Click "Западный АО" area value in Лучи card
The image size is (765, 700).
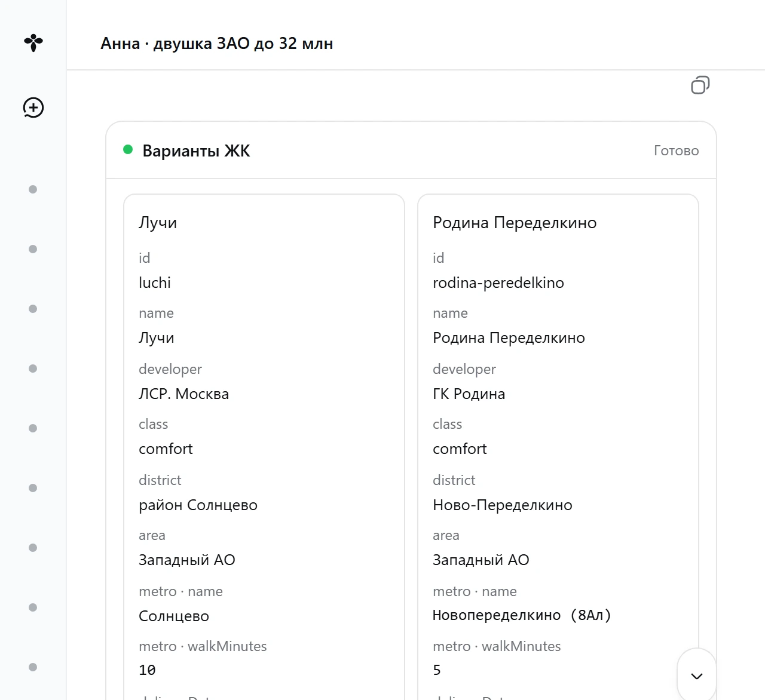coord(187,560)
